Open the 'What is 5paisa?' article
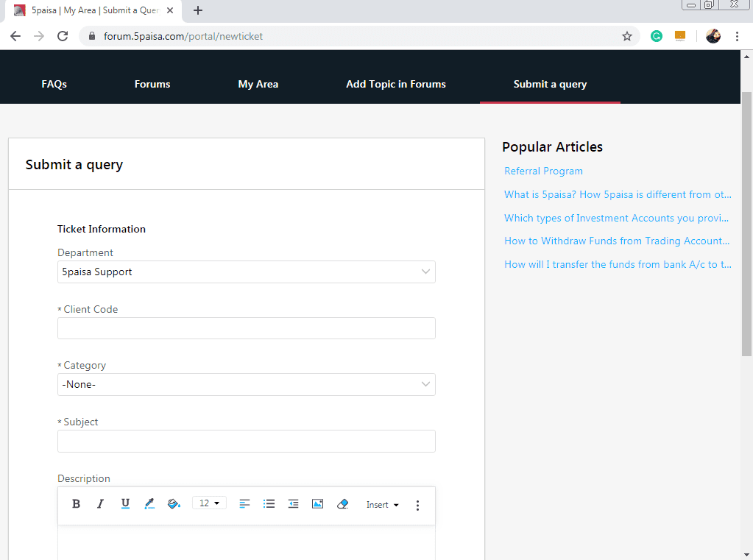This screenshot has height=560, width=753. (618, 194)
